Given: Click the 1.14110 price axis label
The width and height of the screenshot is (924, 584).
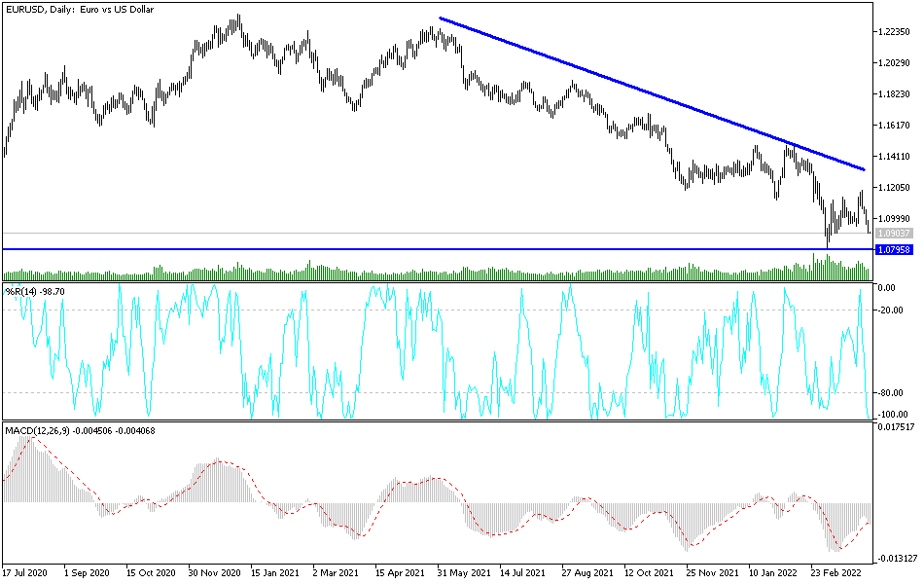Looking at the screenshot, I should [894, 157].
